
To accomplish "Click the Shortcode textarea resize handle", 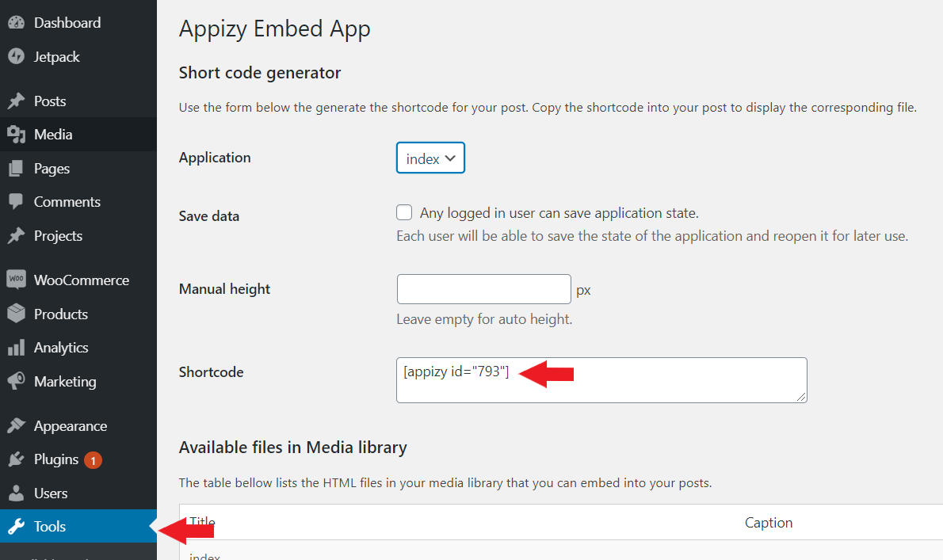I will tap(800, 397).
